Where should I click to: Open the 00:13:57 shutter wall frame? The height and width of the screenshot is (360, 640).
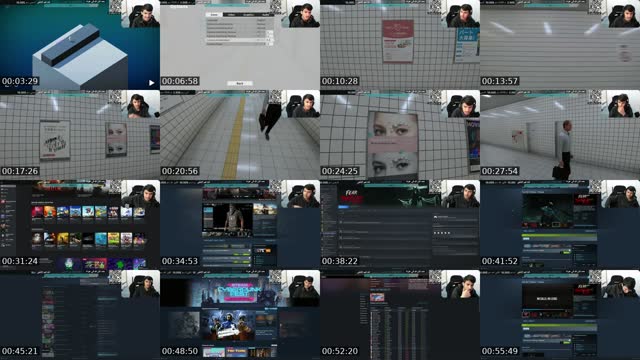coord(560,45)
